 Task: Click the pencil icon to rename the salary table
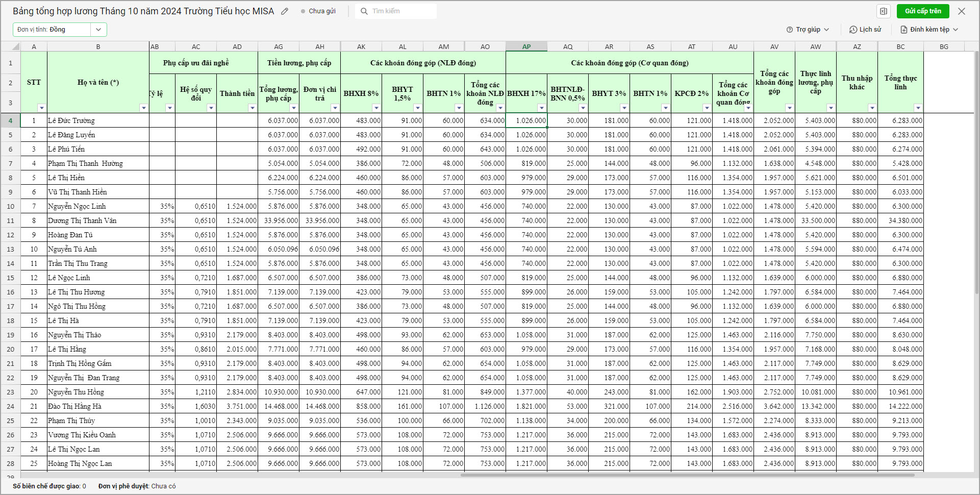pos(285,11)
